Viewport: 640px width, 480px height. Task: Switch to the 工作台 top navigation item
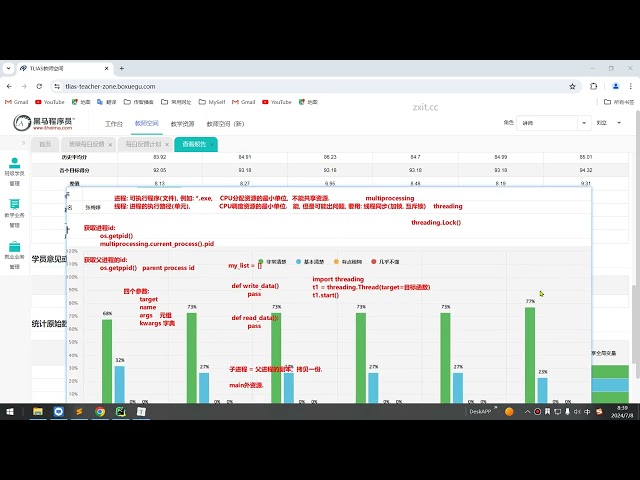[113, 124]
